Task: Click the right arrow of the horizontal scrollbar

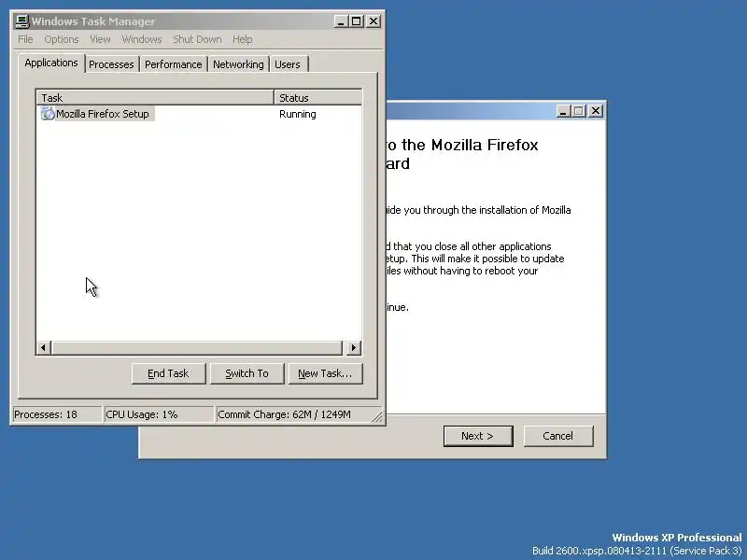Action: coord(353,347)
